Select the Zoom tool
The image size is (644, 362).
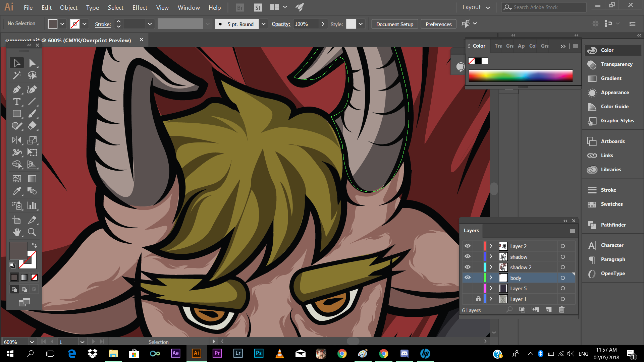point(32,232)
